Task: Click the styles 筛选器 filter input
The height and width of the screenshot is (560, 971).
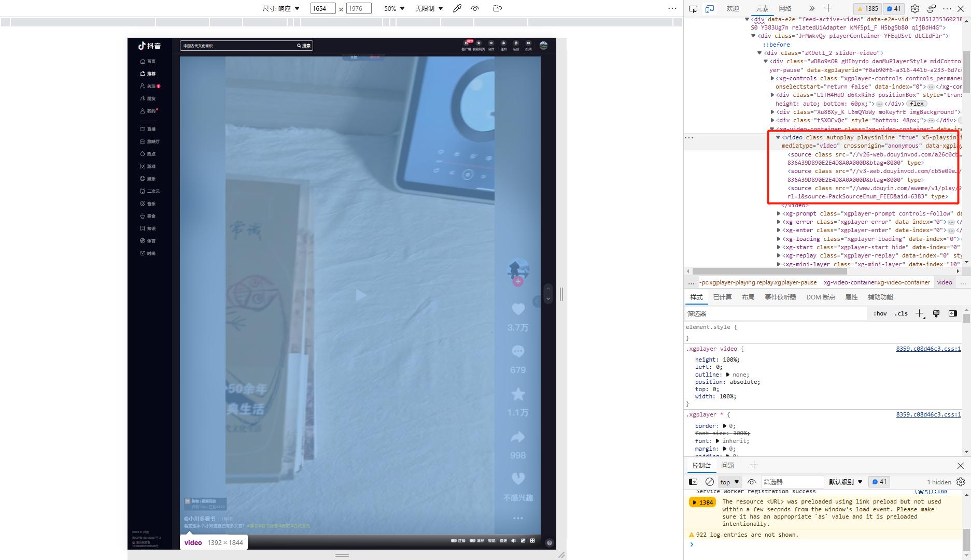Action: pyautogui.click(x=775, y=313)
